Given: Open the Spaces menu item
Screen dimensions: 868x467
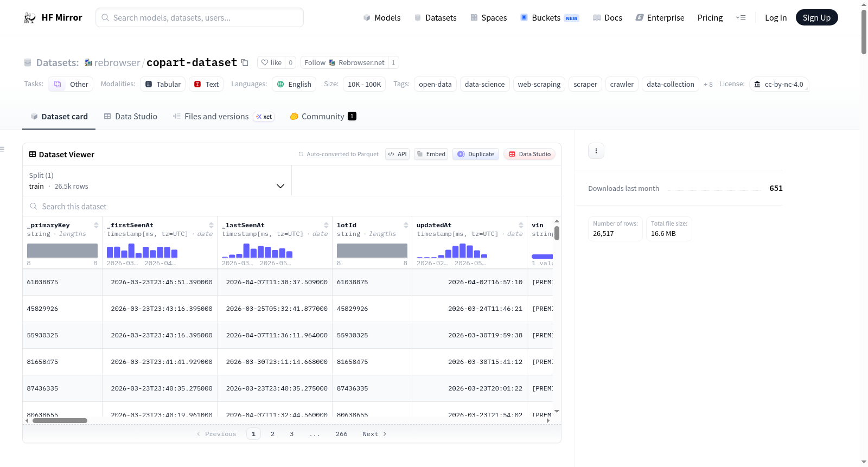Looking at the screenshot, I should [x=488, y=18].
